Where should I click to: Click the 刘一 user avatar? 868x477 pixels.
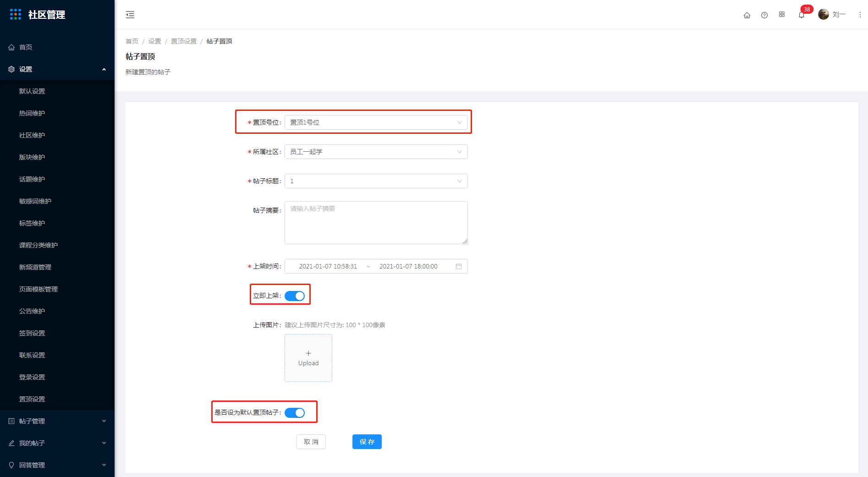tap(824, 15)
